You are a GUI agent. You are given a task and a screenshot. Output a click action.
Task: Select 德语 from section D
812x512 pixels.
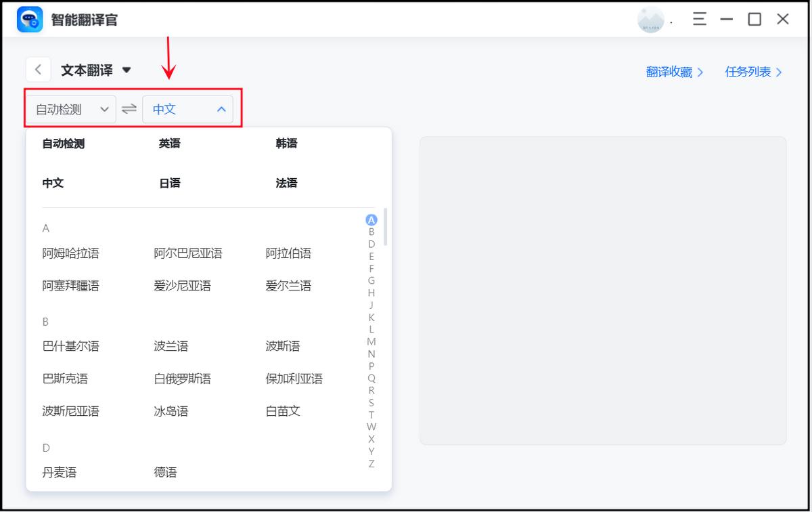pos(164,472)
